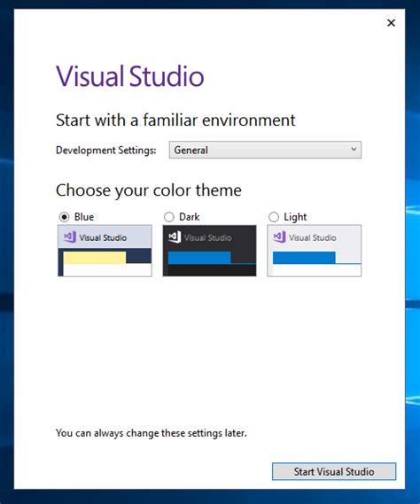
Task: Click the 'Choose your color theme' heading
Action: coord(149,190)
